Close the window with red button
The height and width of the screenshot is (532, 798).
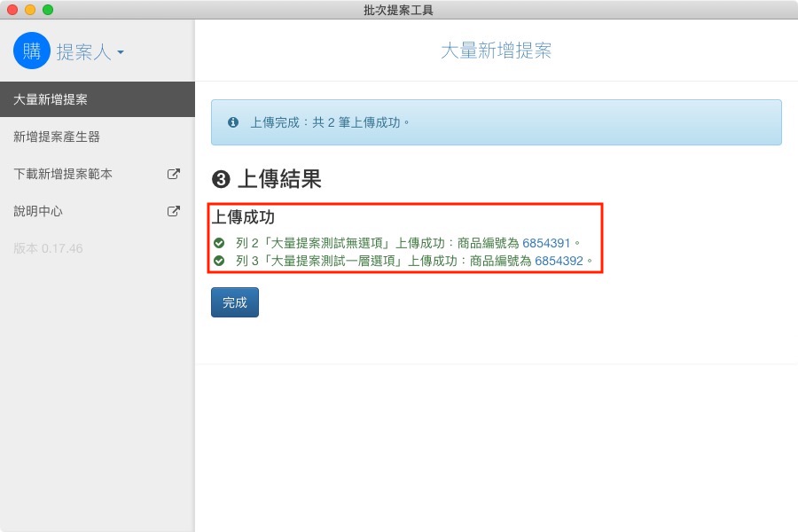[x=12, y=10]
